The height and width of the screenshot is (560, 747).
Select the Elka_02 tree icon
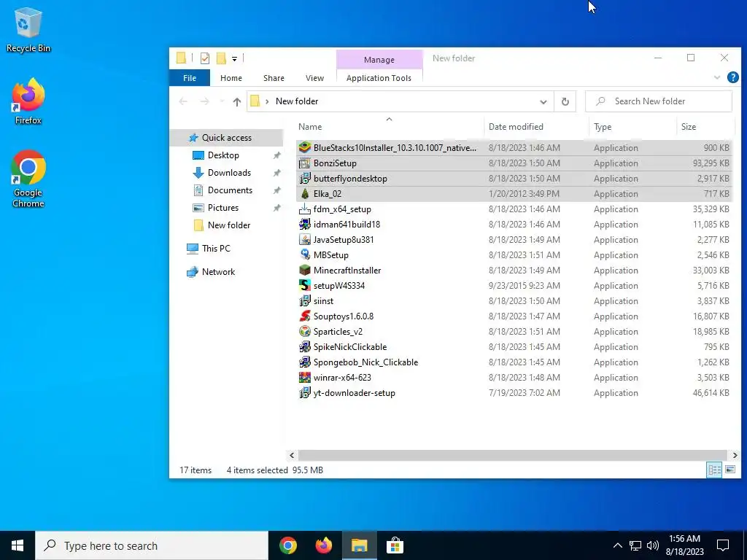point(305,193)
